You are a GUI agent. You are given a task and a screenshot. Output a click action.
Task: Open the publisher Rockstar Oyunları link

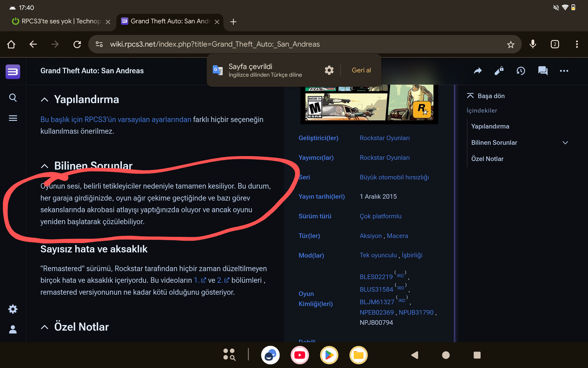point(385,158)
